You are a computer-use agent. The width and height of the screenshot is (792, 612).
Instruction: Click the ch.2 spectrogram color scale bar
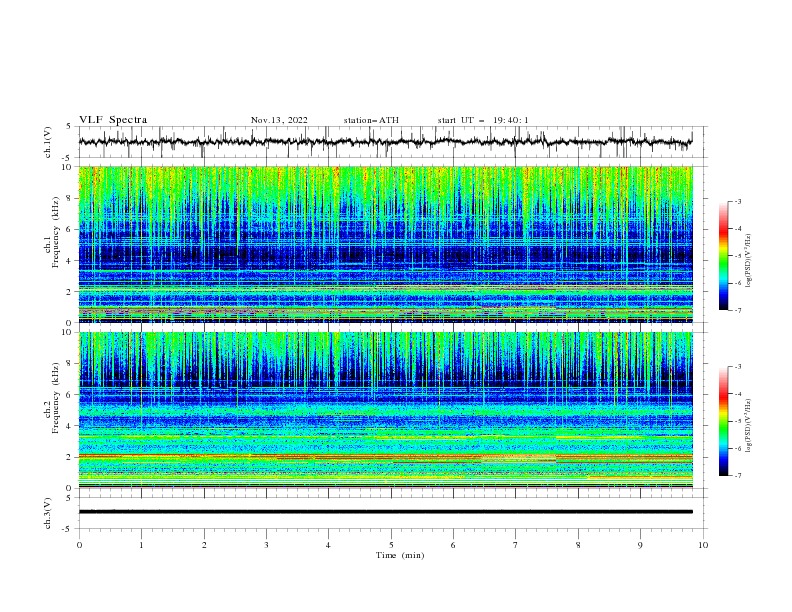pos(723,421)
